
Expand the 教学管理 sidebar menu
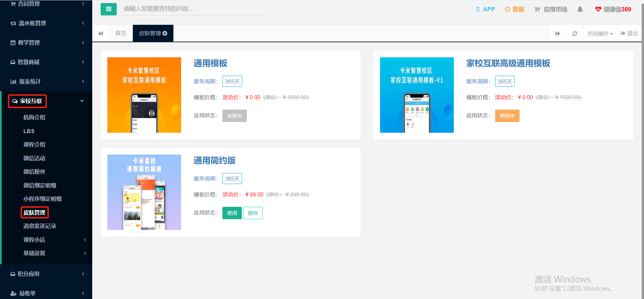click(46, 43)
